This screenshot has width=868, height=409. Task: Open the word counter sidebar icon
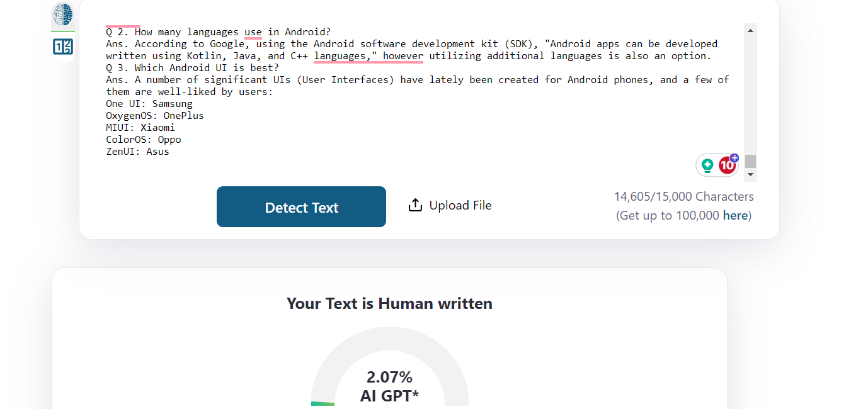[63, 47]
